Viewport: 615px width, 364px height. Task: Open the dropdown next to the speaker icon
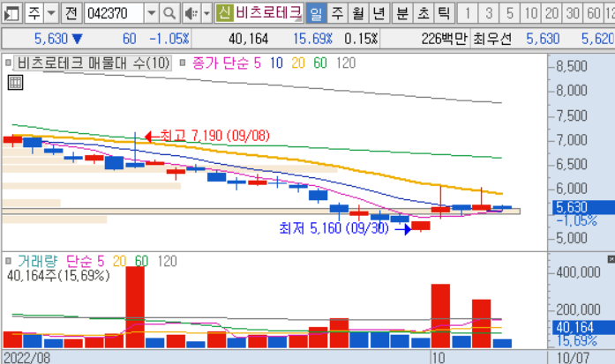coord(207,13)
